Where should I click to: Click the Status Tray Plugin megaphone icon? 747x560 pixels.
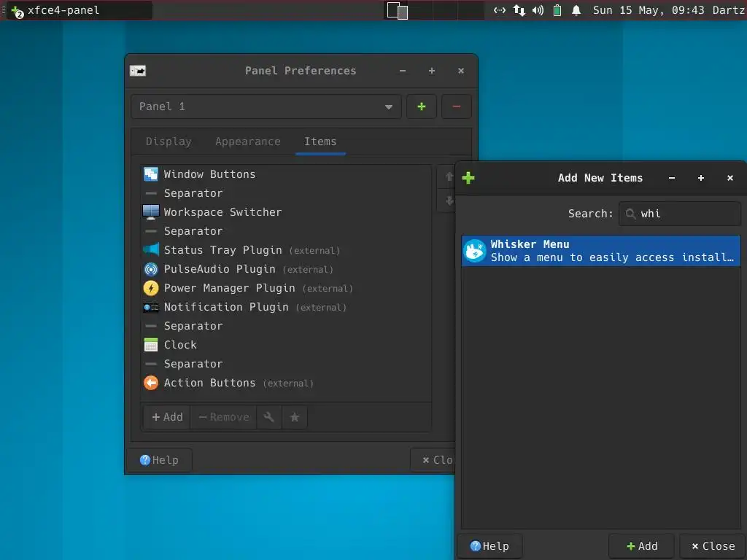pos(150,250)
